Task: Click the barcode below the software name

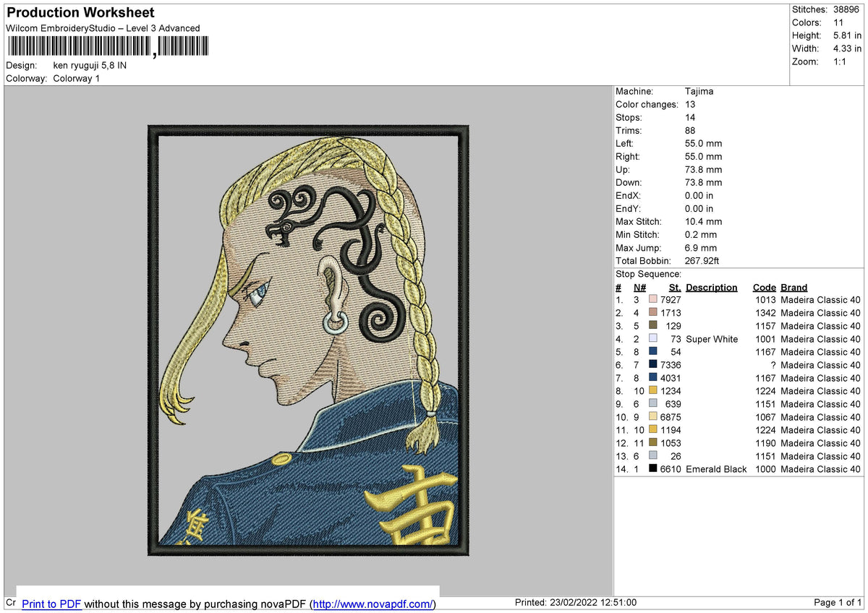Action: [x=107, y=47]
